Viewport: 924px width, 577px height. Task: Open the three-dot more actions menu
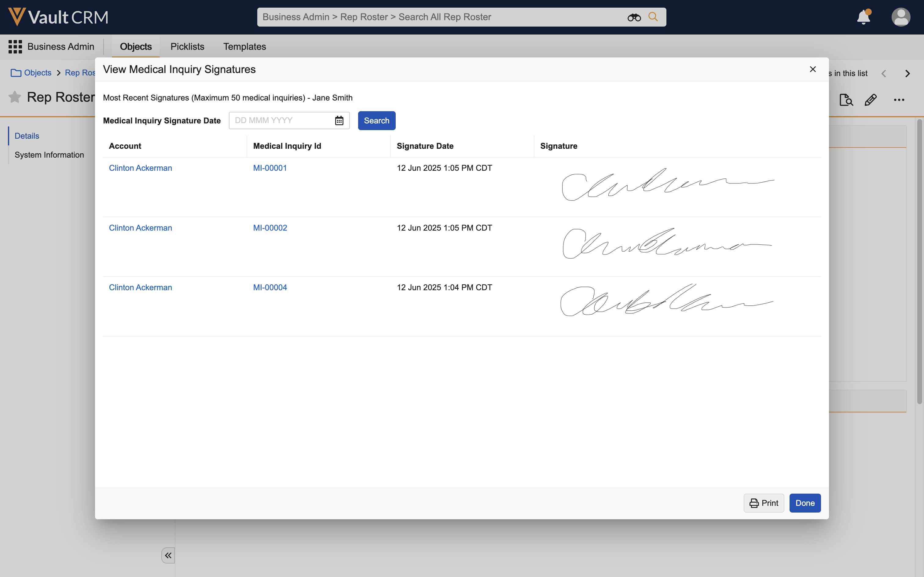pyautogui.click(x=899, y=100)
